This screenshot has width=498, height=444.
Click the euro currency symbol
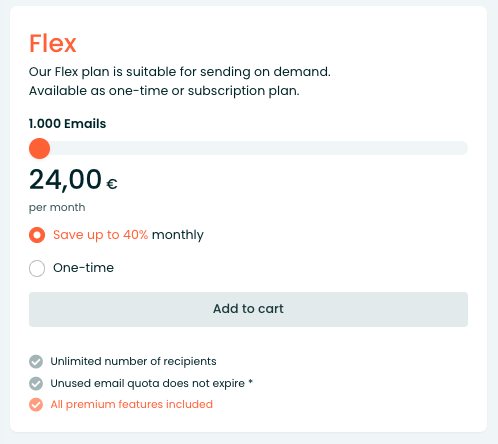tap(112, 184)
